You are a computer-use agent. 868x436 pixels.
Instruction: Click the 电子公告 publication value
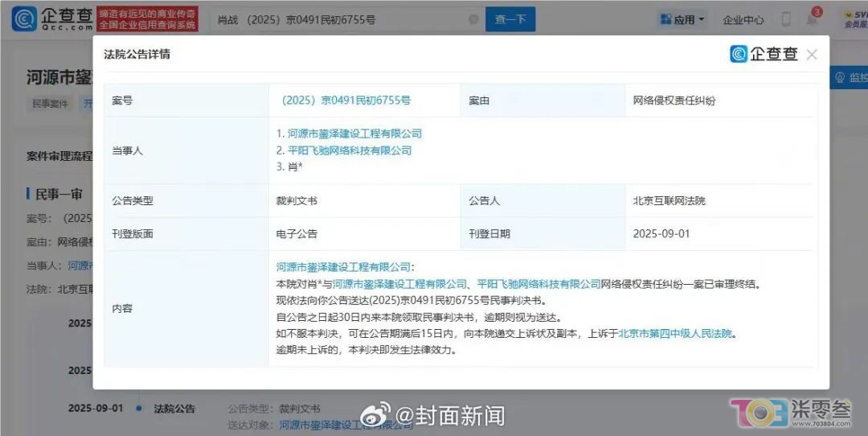297,234
